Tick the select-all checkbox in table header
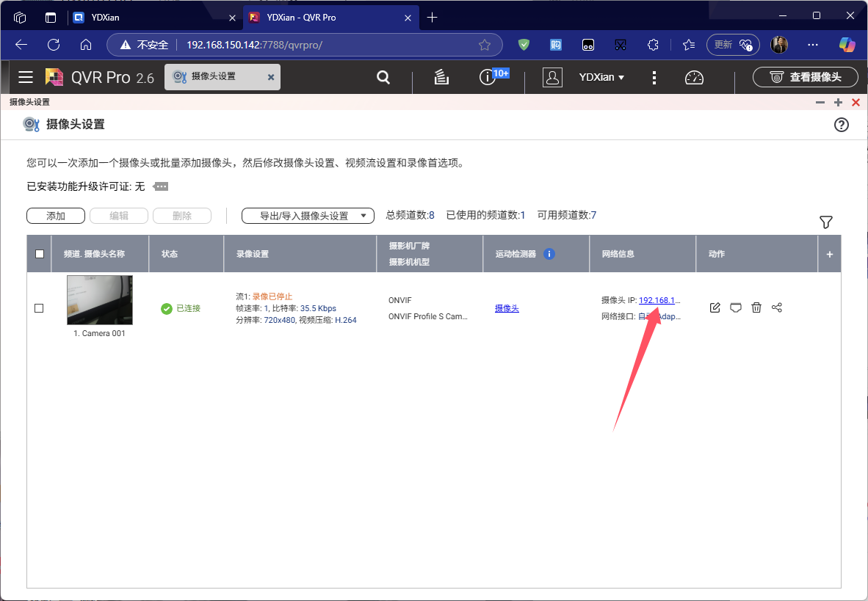This screenshot has width=868, height=601. click(x=40, y=254)
